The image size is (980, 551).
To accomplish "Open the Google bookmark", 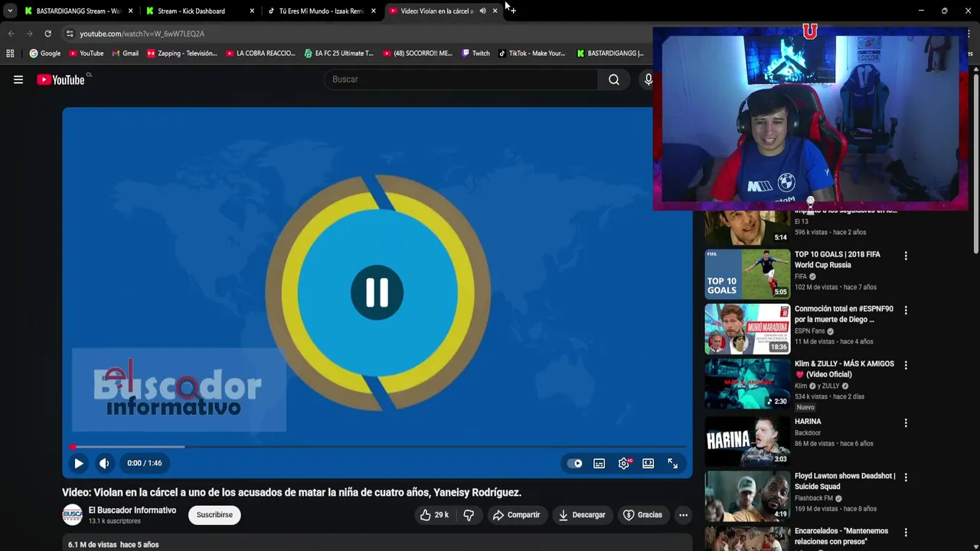I will [45, 54].
